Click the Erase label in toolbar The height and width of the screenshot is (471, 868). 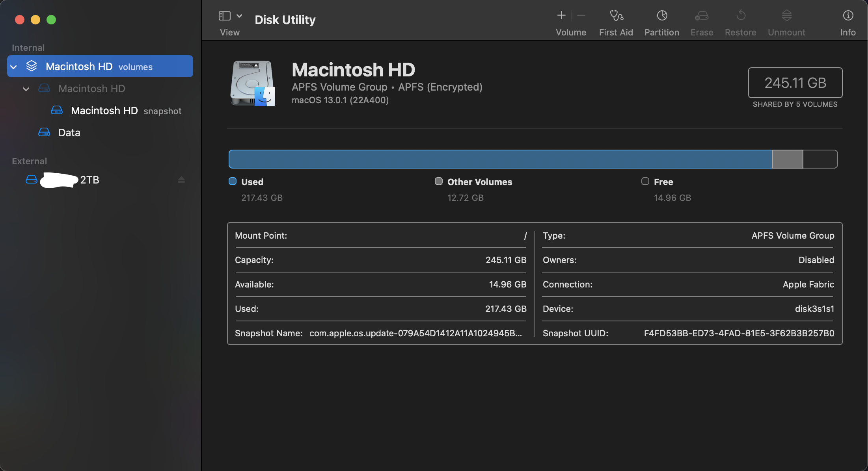[x=702, y=32]
